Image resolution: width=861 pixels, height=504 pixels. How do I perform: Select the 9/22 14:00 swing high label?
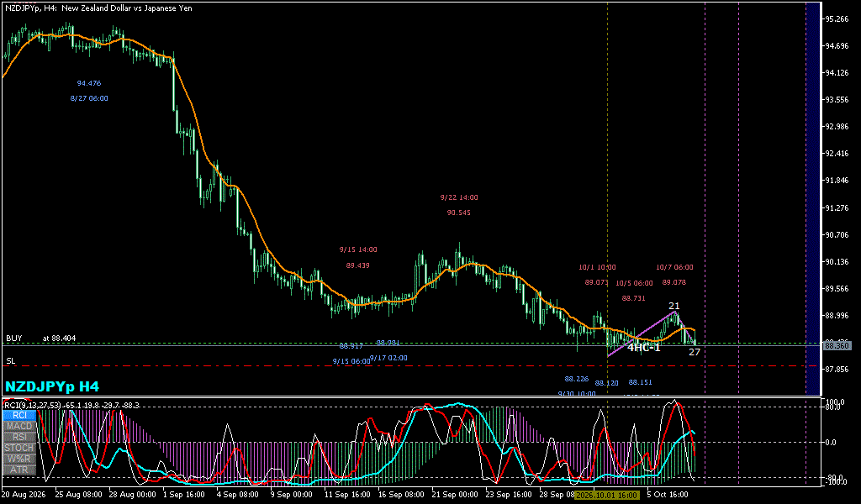tap(459, 197)
